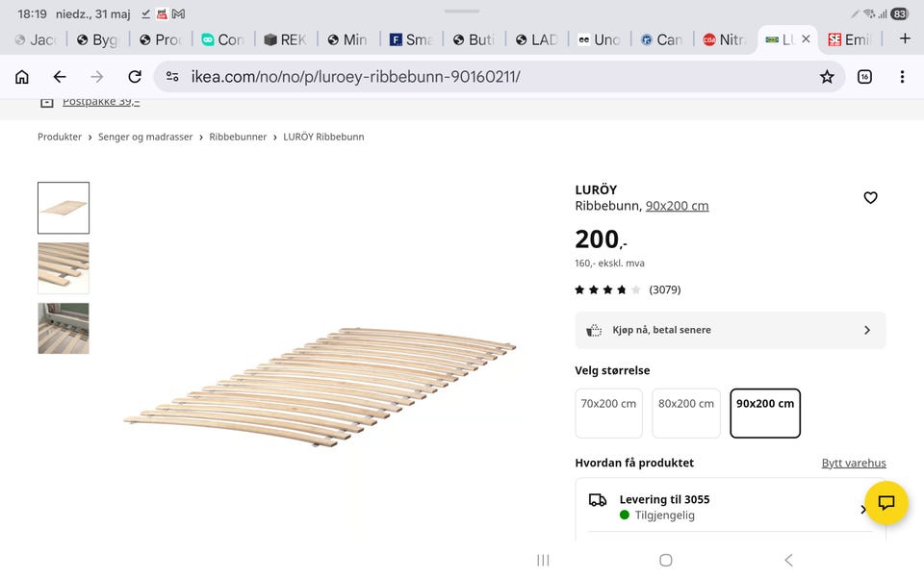Switch to the Pro browser tab
The image size is (924, 578).
click(161, 39)
